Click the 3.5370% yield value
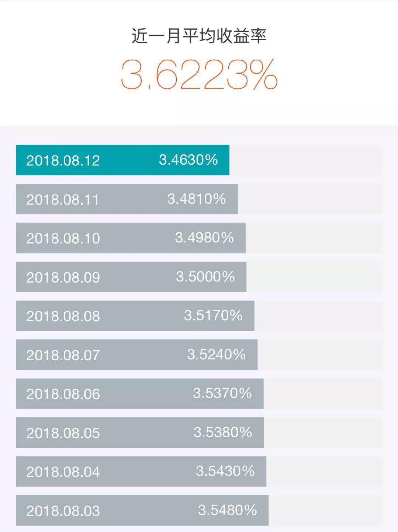This screenshot has width=398, height=532. pos(222,393)
